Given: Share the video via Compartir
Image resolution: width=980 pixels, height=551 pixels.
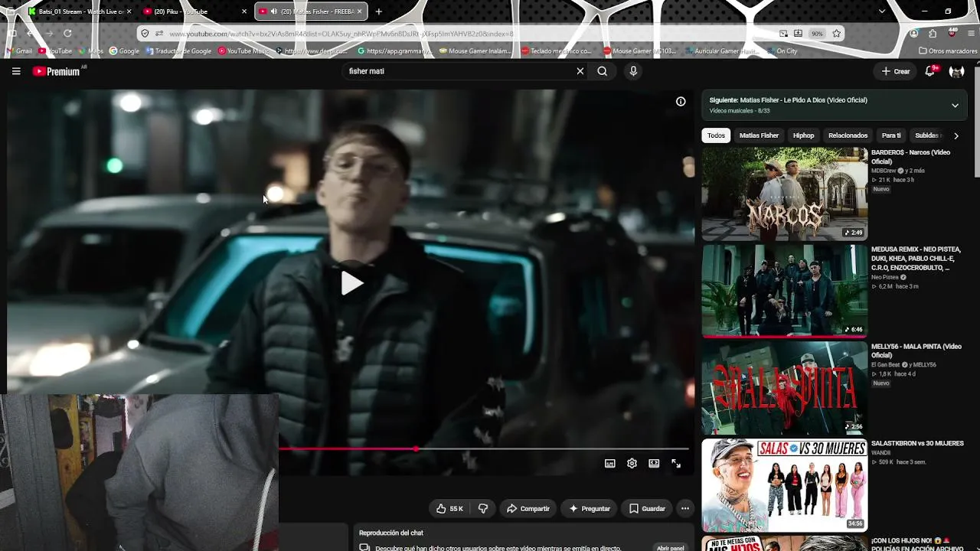Looking at the screenshot, I should coord(528,508).
